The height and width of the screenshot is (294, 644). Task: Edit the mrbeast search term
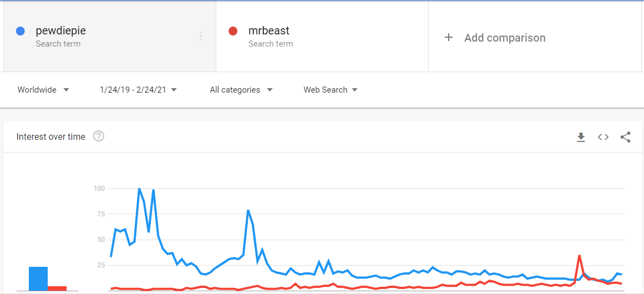click(268, 31)
